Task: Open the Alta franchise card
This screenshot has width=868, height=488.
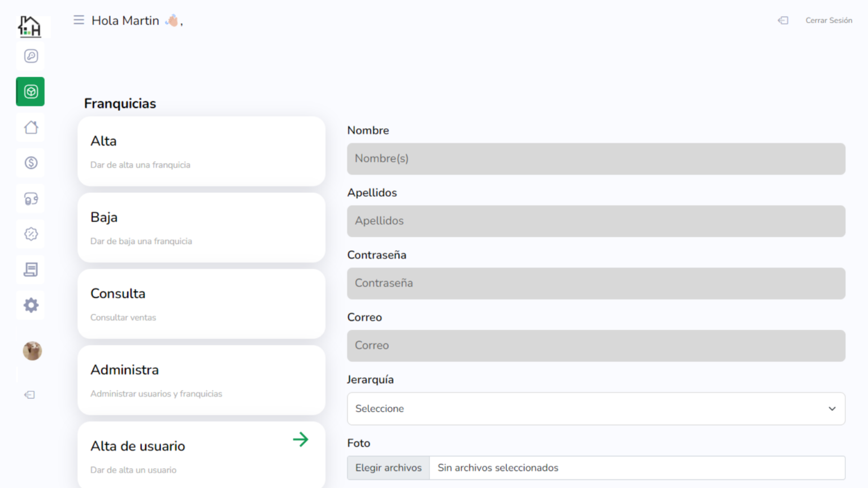Action: point(201,151)
